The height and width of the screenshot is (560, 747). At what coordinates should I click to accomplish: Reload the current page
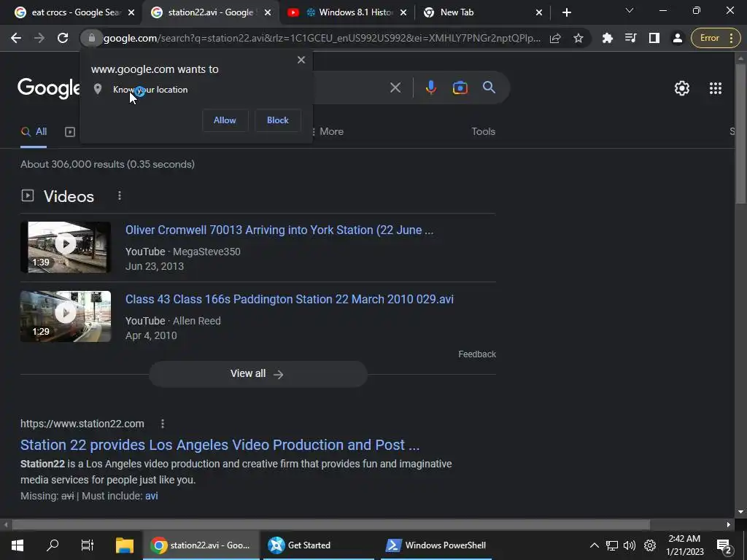click(63, 38)
